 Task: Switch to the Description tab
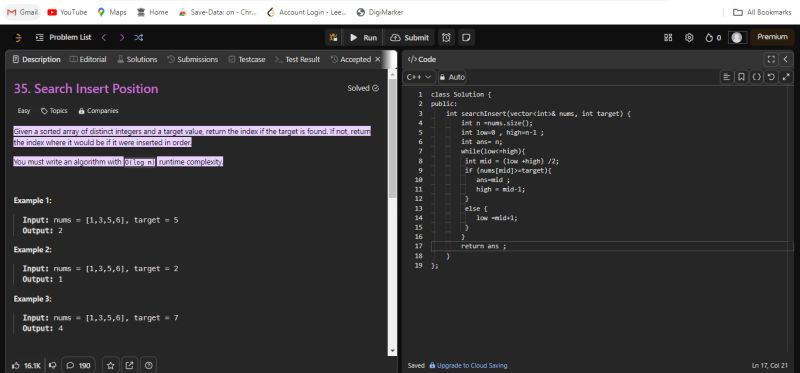[36, 59]
